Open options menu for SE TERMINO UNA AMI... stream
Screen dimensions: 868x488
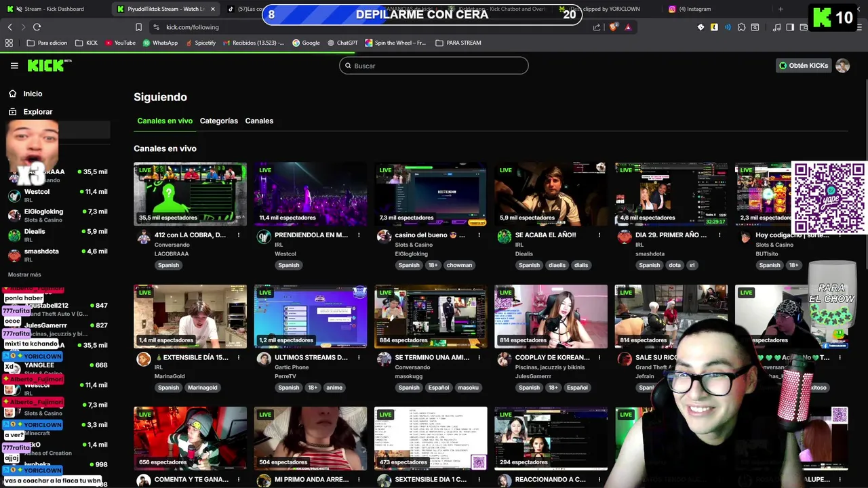click(x=479, y=357)
